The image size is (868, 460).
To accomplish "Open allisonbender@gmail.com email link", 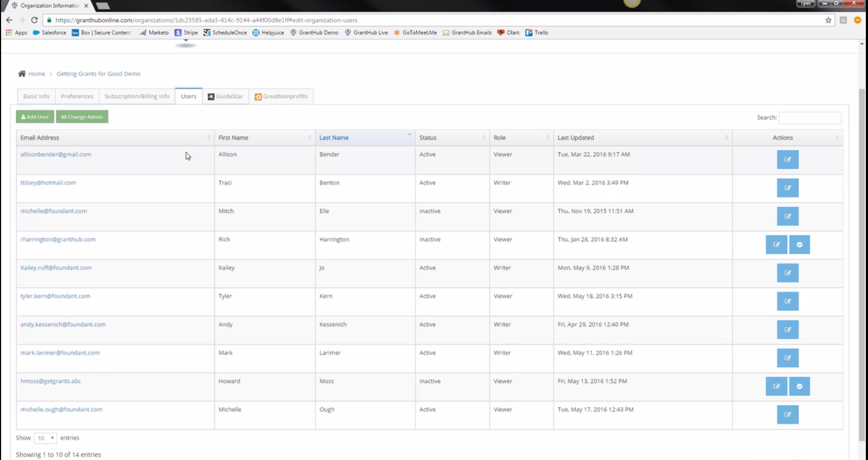I will [x=56, y=154].
